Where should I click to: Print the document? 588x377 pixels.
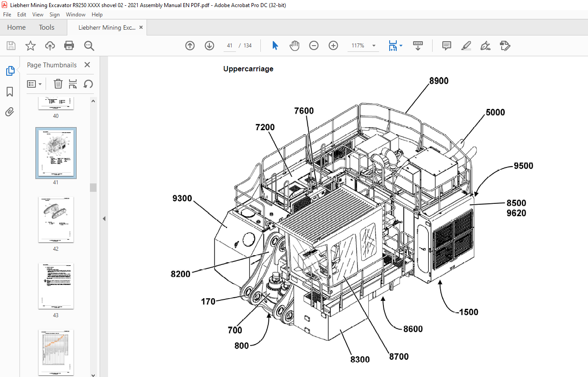(x=69, y=46)
